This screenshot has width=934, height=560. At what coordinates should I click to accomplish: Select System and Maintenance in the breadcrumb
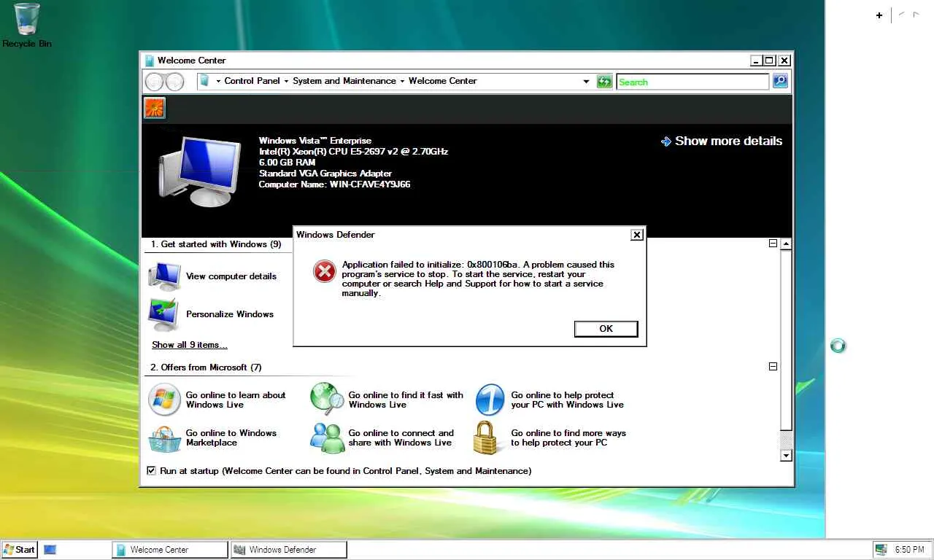344,81
